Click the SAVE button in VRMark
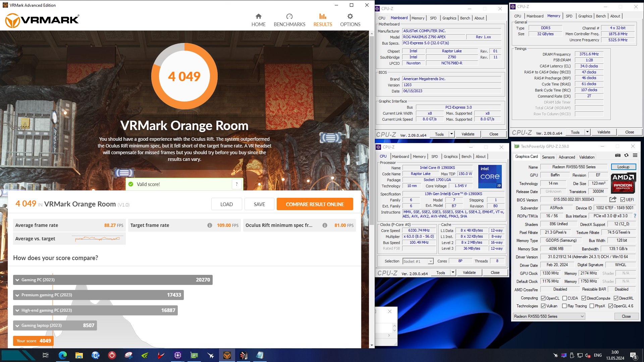The image size is (644, 362). point(259,204)
